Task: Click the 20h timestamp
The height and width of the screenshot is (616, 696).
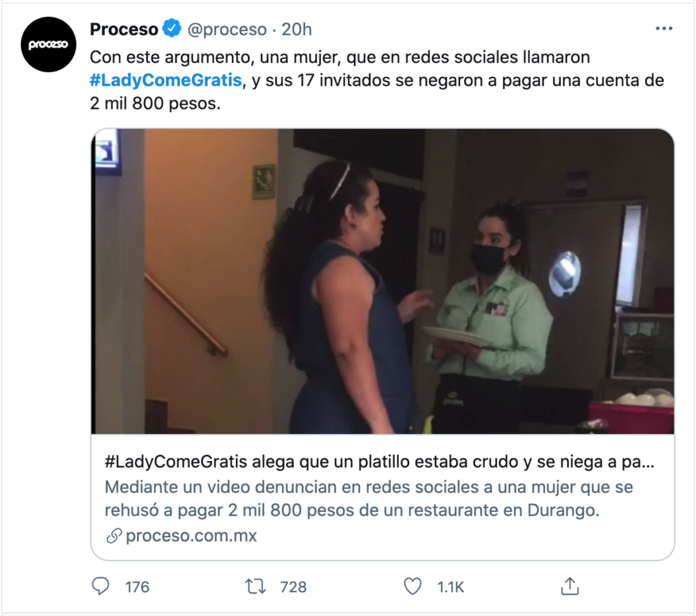Action: (x=296, y=29)
